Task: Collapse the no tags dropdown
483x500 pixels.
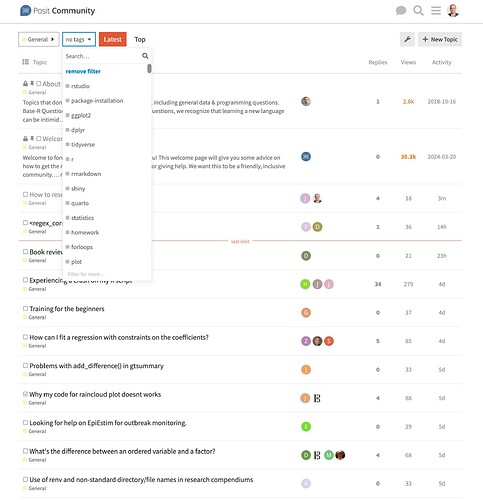Action: point(79,39)
